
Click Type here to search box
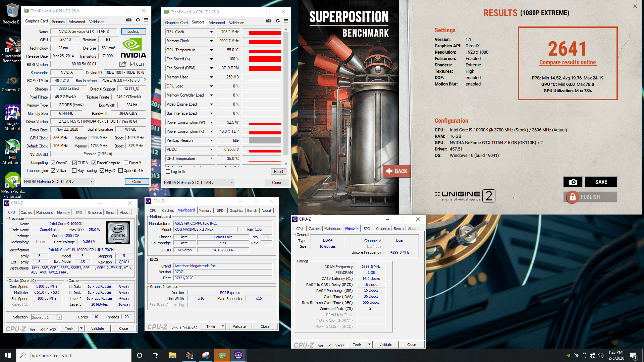(x=74, y=355)
